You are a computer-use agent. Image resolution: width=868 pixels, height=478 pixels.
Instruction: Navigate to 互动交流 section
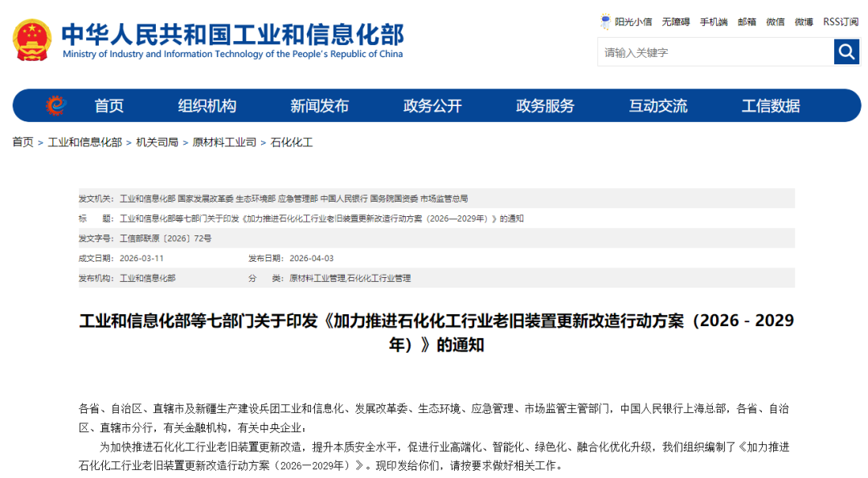tap(658, 106)
